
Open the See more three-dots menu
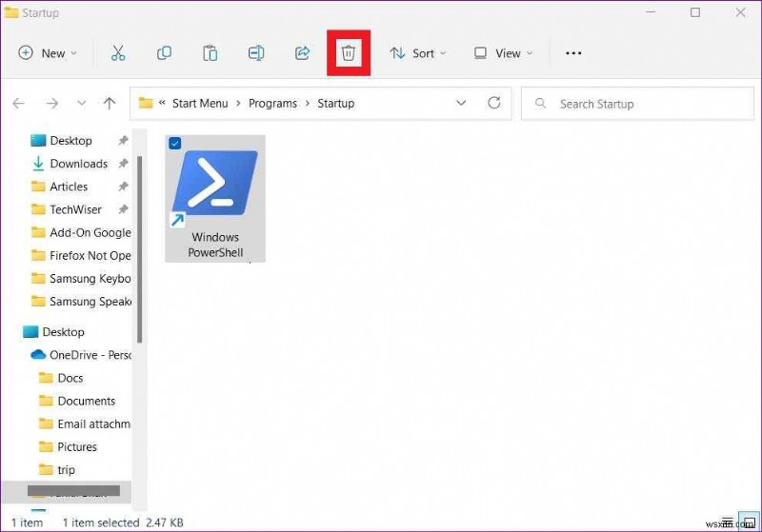coord(573,53)
